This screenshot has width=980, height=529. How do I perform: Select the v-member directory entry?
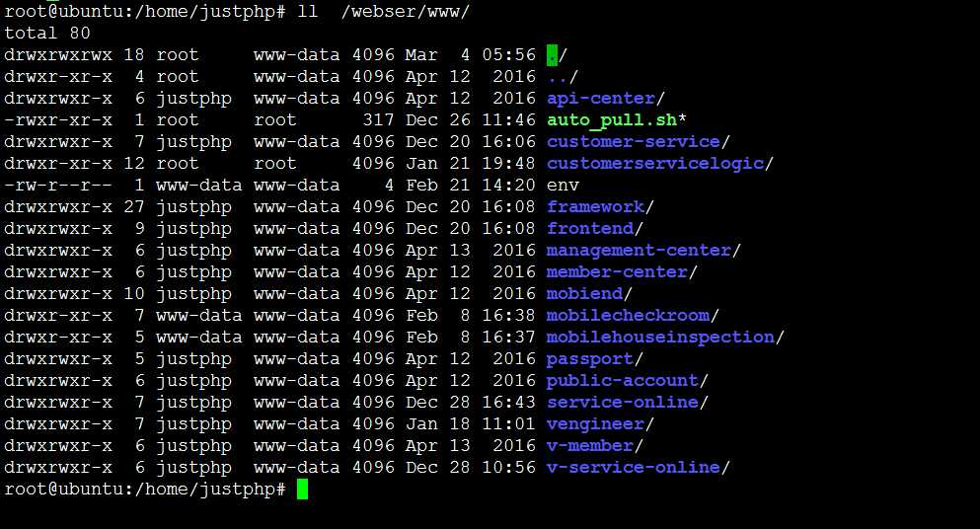589,446
